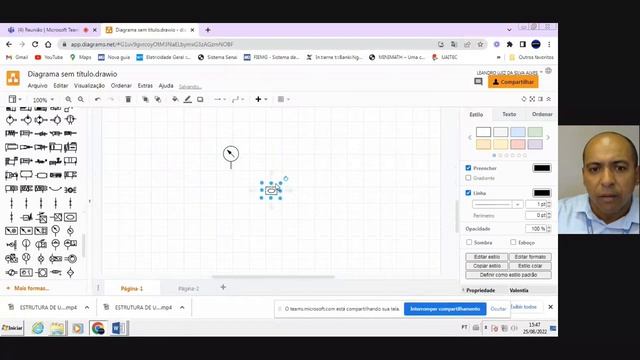Click the Editar estilo button

click(x=487, y=257)
